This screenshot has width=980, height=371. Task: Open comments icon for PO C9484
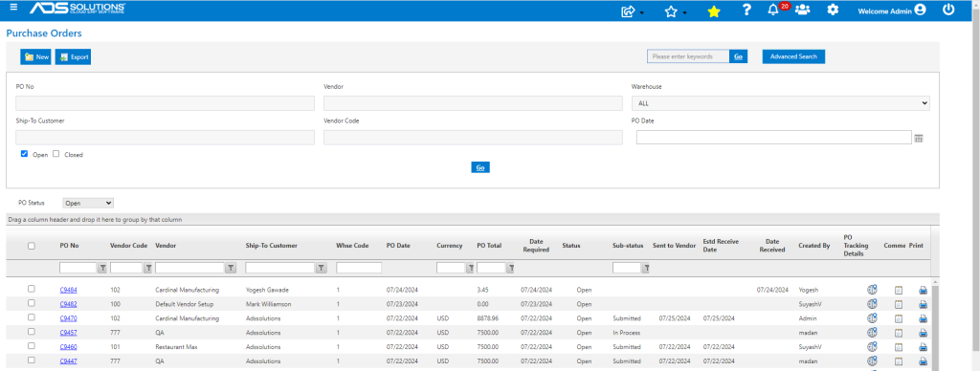[x=899, y=290]
